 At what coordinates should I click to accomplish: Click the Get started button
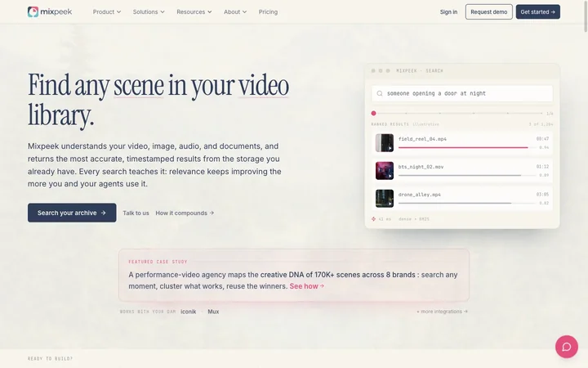[x=537, y=12]
